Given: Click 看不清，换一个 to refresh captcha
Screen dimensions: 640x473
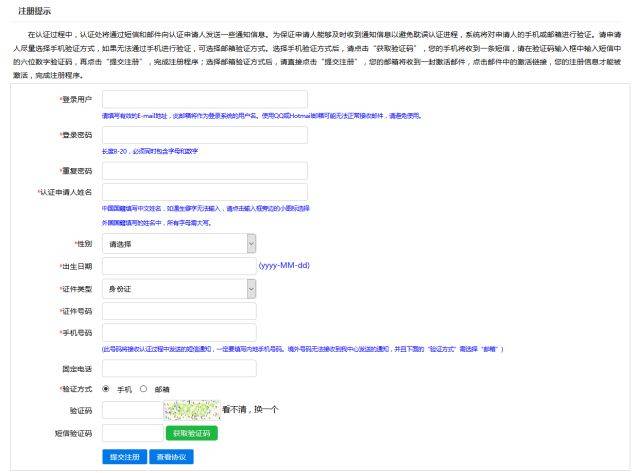Looking at the screenshot, I should pyautogui.click(x=250, y=410).
